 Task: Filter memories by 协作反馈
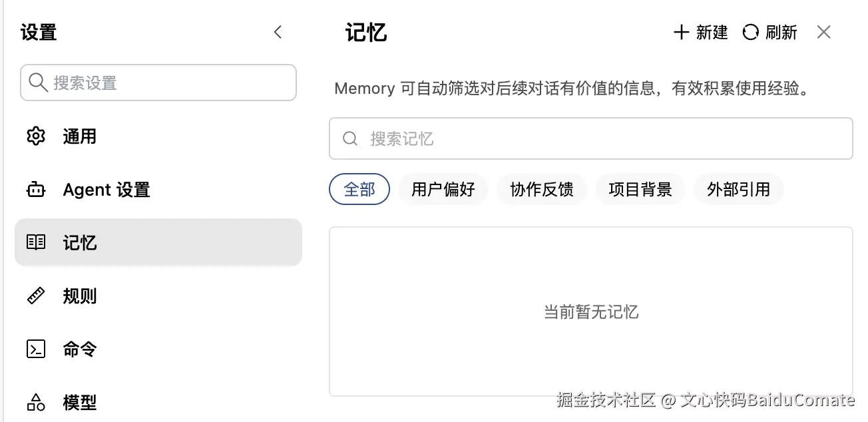(x=542, y=190)
